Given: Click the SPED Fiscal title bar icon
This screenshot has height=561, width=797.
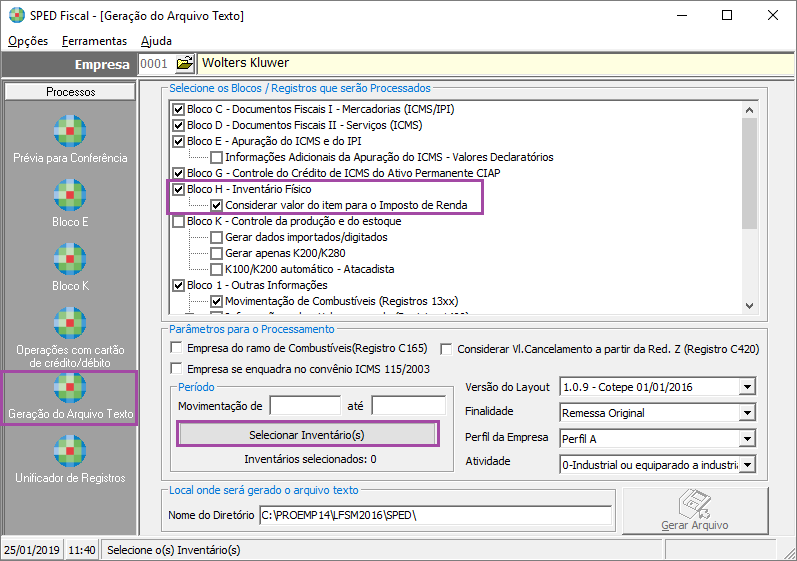Looking at the screenshot, I should point(12,16).
